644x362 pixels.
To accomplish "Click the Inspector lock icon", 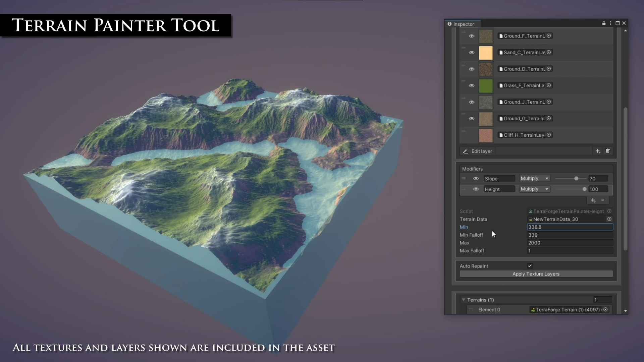I will coord(604,23).
